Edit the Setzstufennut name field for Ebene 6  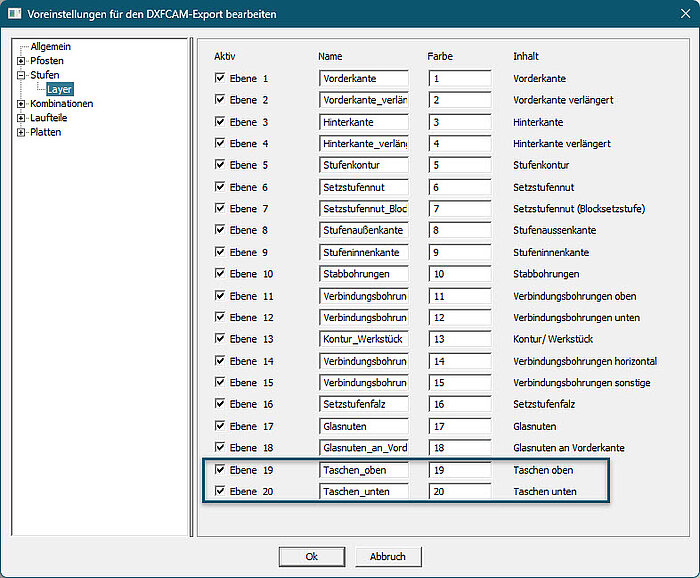click(x=364, y=187)
